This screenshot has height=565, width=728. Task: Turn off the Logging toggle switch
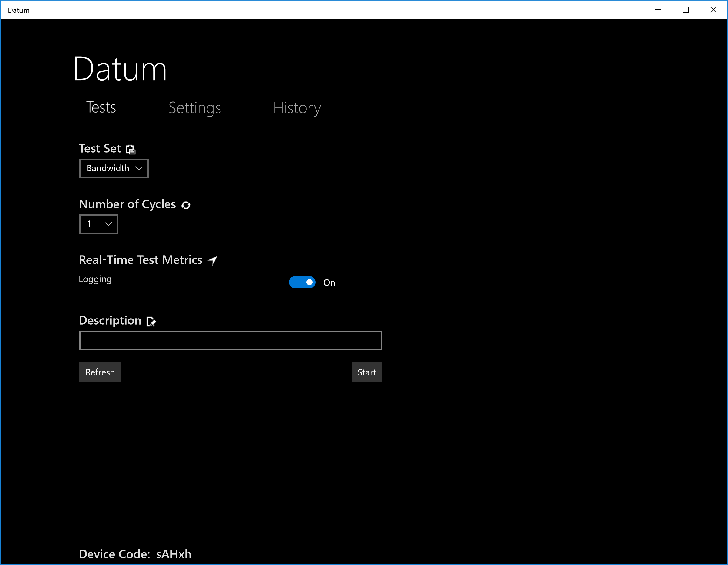(x=302, y=282)
